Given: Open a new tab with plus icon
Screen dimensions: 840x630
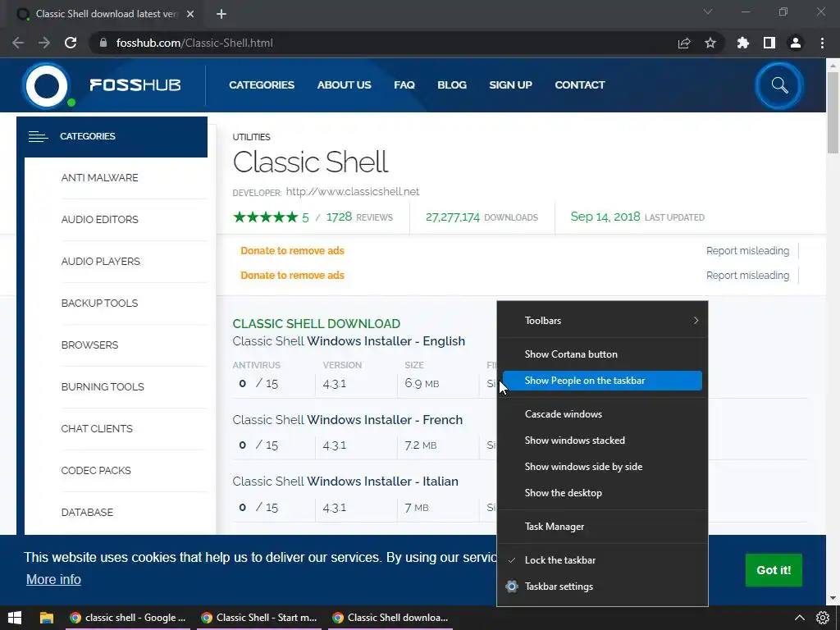Looking at the screenshot, I should pyautogui.click(x=221, y=14).
